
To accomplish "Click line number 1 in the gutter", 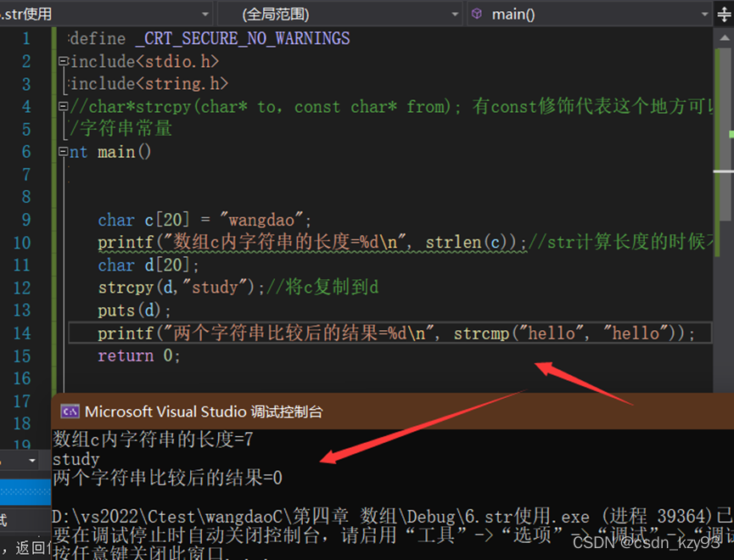I will pyautogui.click(x=26, y=38).
